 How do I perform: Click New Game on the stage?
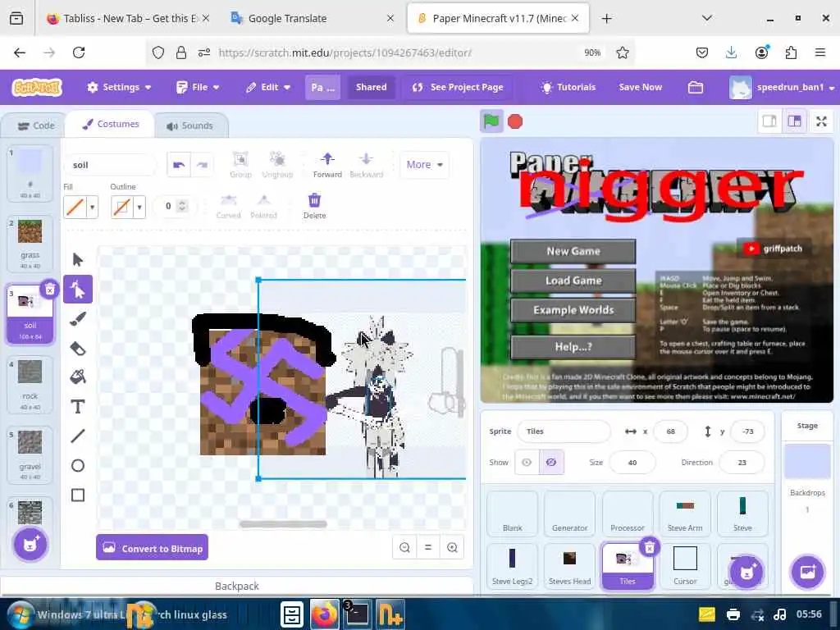(x=573, y=251)
